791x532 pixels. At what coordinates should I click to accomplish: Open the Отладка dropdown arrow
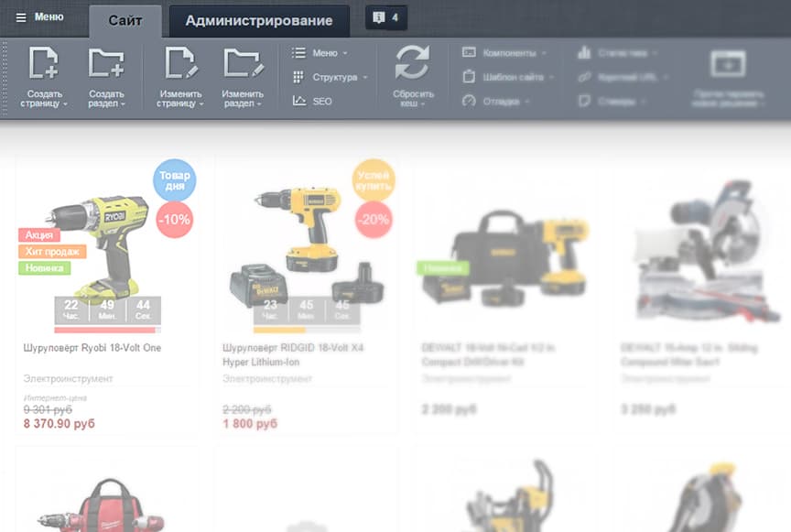click(x=527, y=102)
